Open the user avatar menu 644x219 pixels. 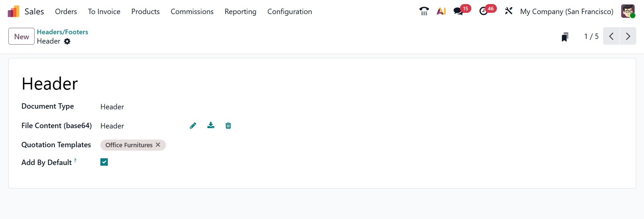pos(628,11)
